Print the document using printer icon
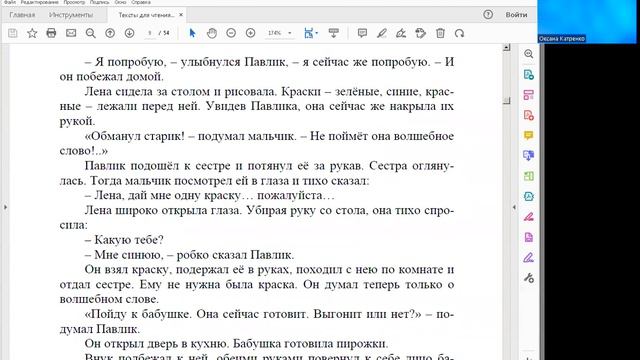The image size is (640, 360). tap(51, 33)
